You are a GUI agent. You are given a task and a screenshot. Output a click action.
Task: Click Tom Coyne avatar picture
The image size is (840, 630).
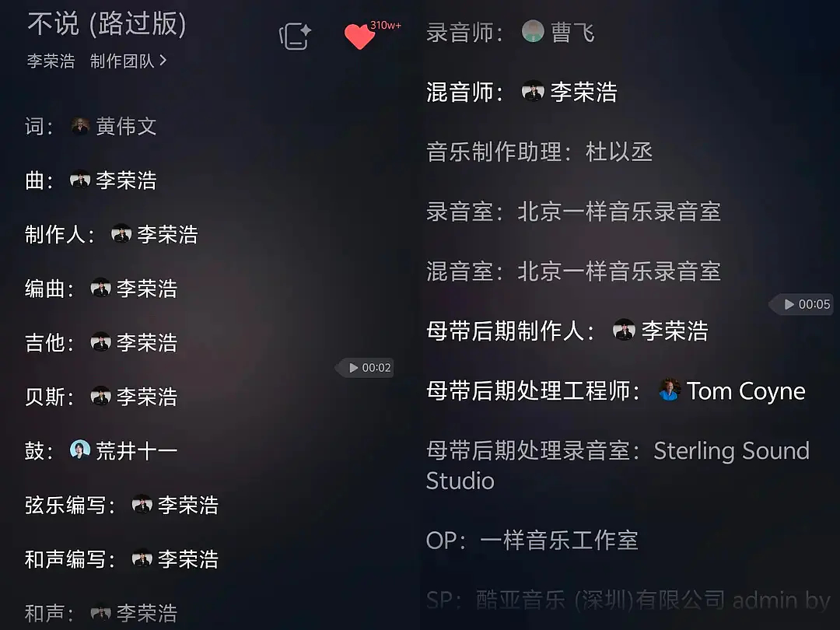(670, 390)
